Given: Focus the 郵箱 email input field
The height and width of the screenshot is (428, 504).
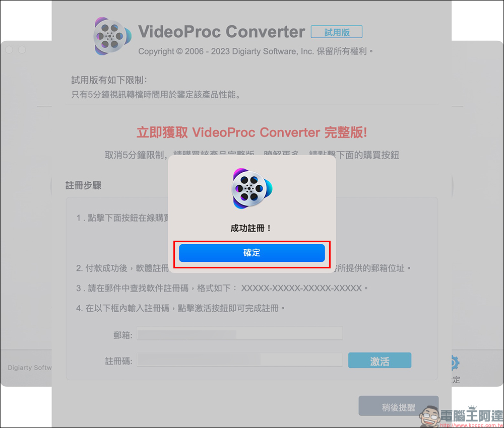Looking at the screenshot, I should coord(240,334).
